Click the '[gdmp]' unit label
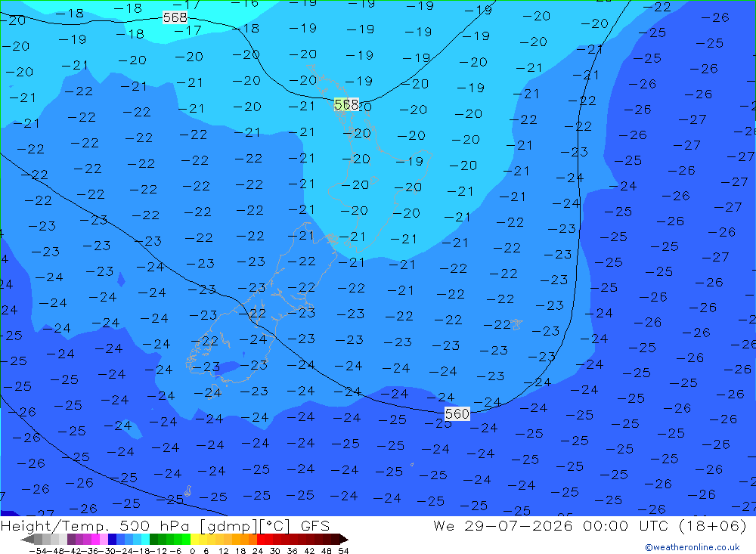Viewport: 756px width, 554px height. tap(228, 526)
